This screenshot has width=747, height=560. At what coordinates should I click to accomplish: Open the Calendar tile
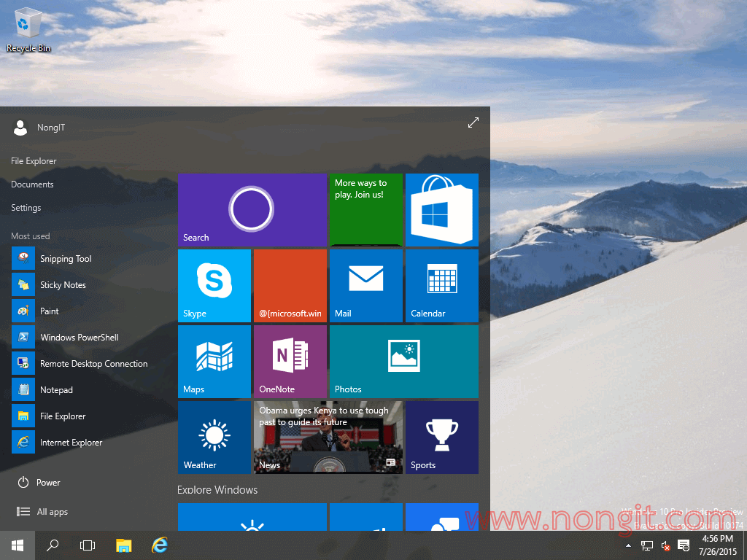[x=441, y=286]
